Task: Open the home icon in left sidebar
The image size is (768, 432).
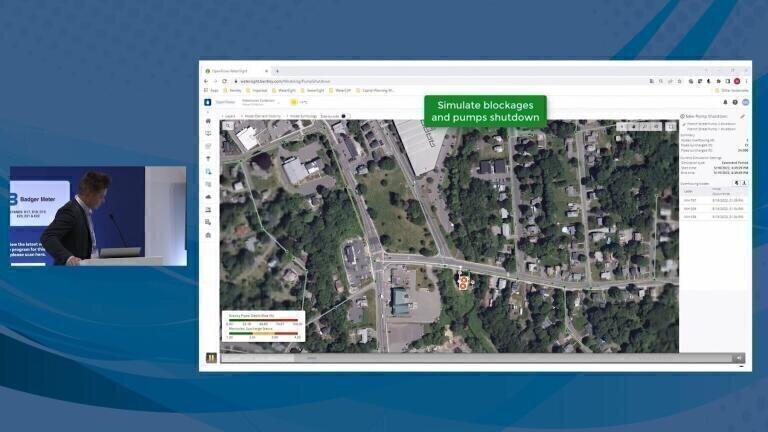Action: [208, 121]
